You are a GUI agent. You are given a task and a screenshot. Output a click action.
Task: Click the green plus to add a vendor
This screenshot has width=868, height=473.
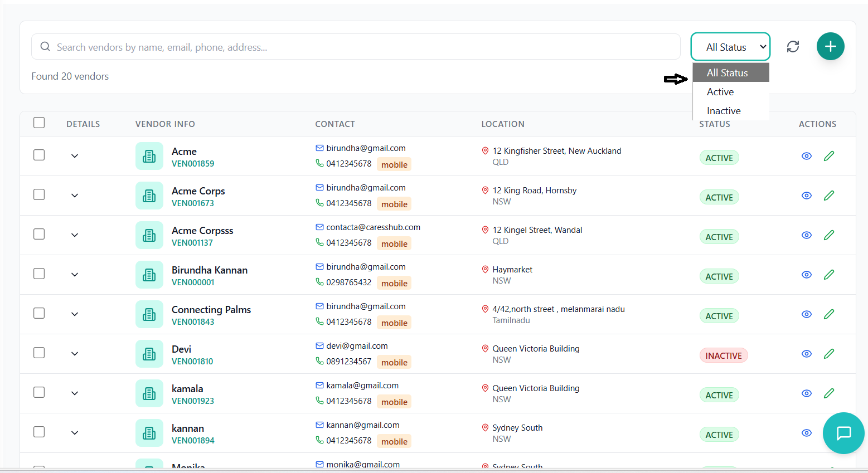tap(830, 46)
